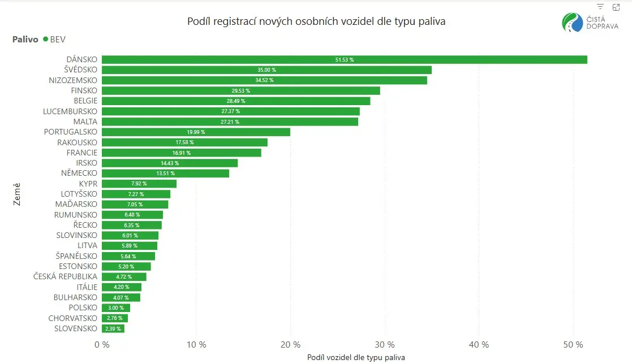Viewport: 632px width, 364px height.
Task: Select the NIZOZEMSKO 34.52 % bar
Action: [264, 80]
